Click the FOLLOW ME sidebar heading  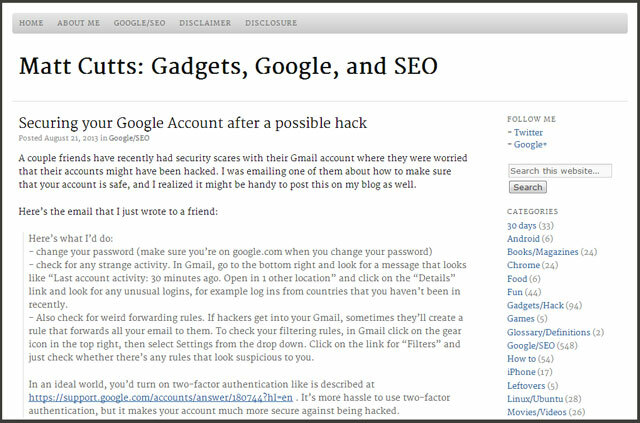click(x=531, y=119)
